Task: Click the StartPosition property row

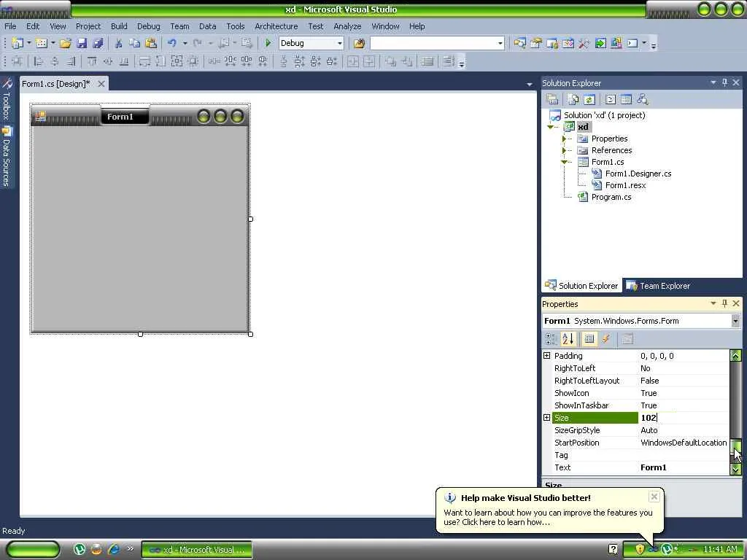Action: [x=636, y=443]
